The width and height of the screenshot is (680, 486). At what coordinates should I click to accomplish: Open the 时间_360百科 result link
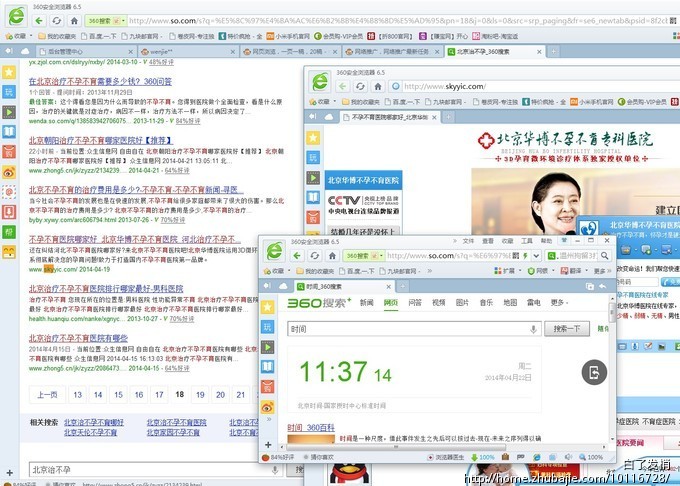click(x=311, y=427)
